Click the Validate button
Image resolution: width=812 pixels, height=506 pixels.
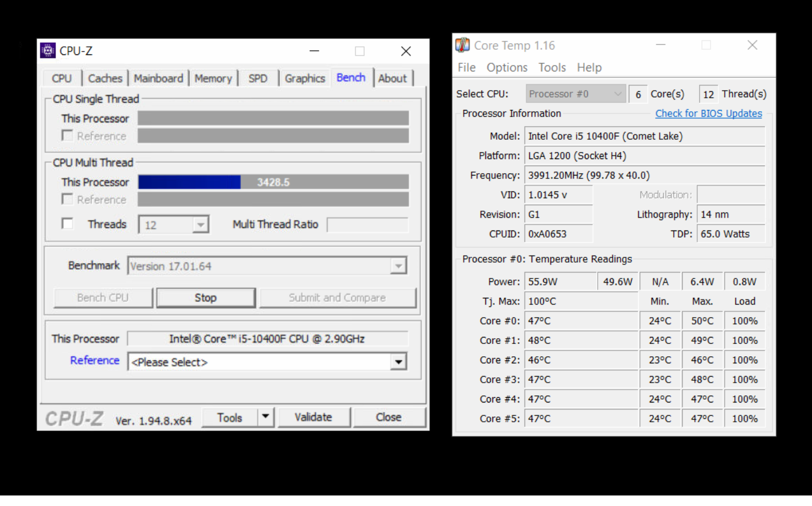click(313, 417)
